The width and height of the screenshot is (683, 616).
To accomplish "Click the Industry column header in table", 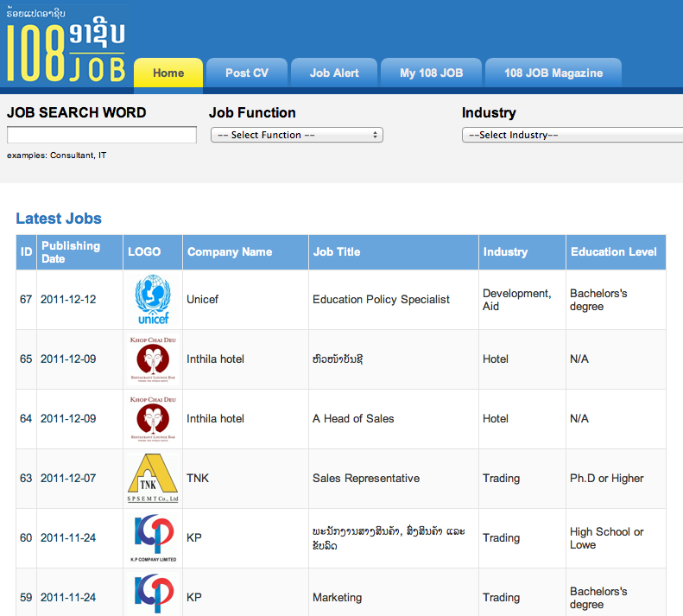I will pyautogui.click(x=522, y=252).
